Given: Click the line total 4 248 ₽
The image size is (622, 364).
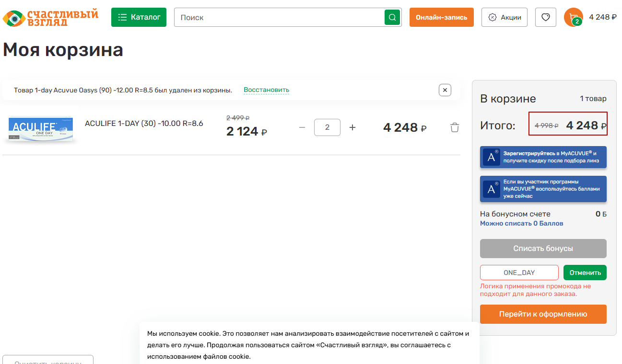Looking at the screenshot, I should (405, 127).
